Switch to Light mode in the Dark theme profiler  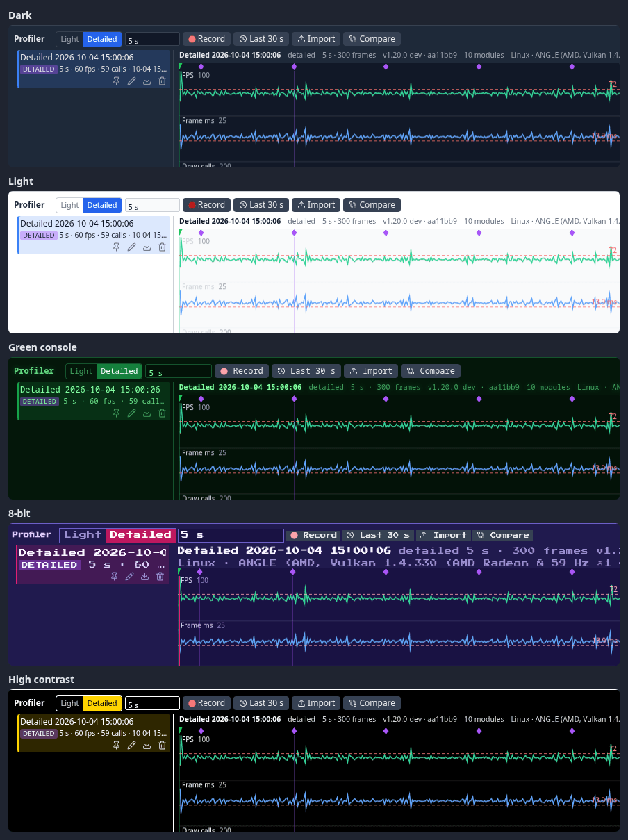coord(69,39)
